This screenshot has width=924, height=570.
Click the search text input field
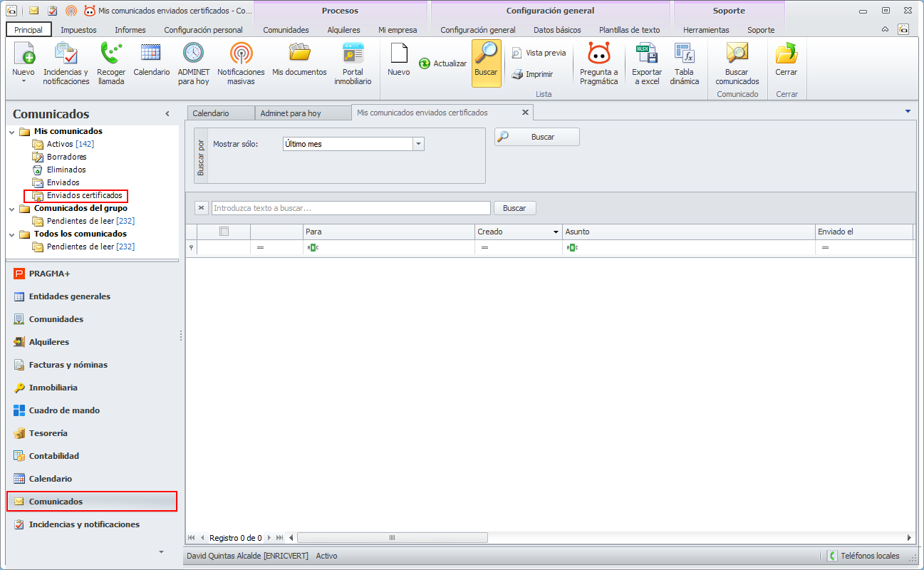(351, 208)
